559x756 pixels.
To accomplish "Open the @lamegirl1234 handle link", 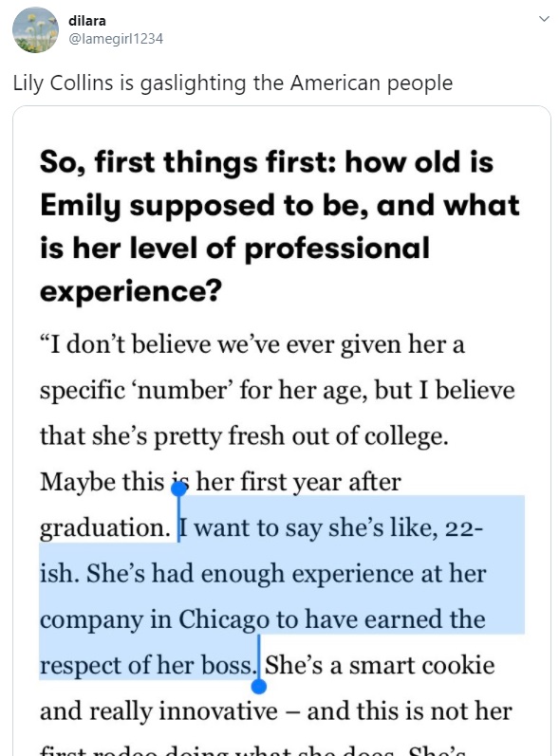I will (116, 39).
